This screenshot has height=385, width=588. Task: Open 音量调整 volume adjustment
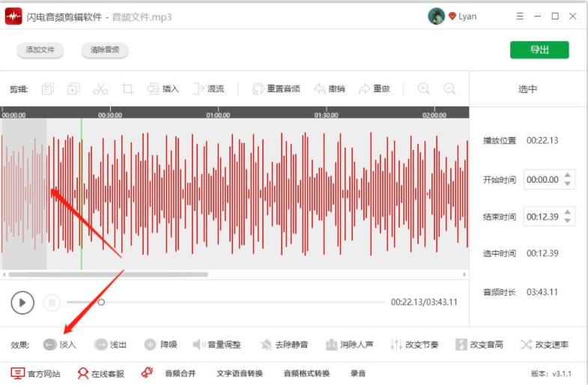point(216,345)
